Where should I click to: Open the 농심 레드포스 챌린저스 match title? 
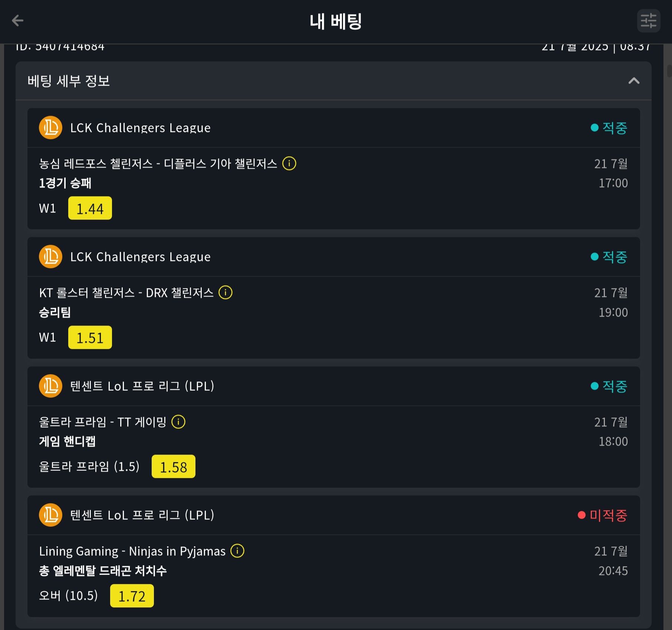[158, 164]
